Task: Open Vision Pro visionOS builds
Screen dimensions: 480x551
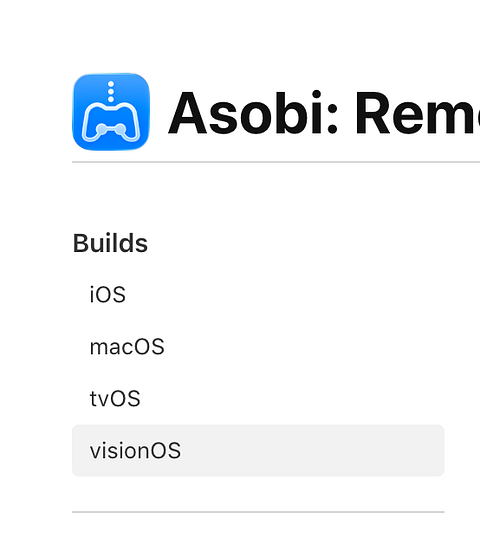Action: tap(258, 450)
